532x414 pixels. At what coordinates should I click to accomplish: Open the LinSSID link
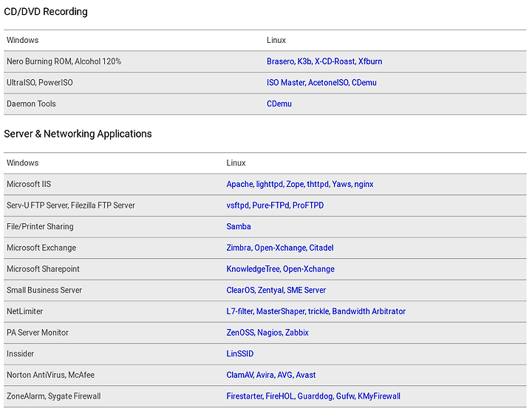coord(240,354)
